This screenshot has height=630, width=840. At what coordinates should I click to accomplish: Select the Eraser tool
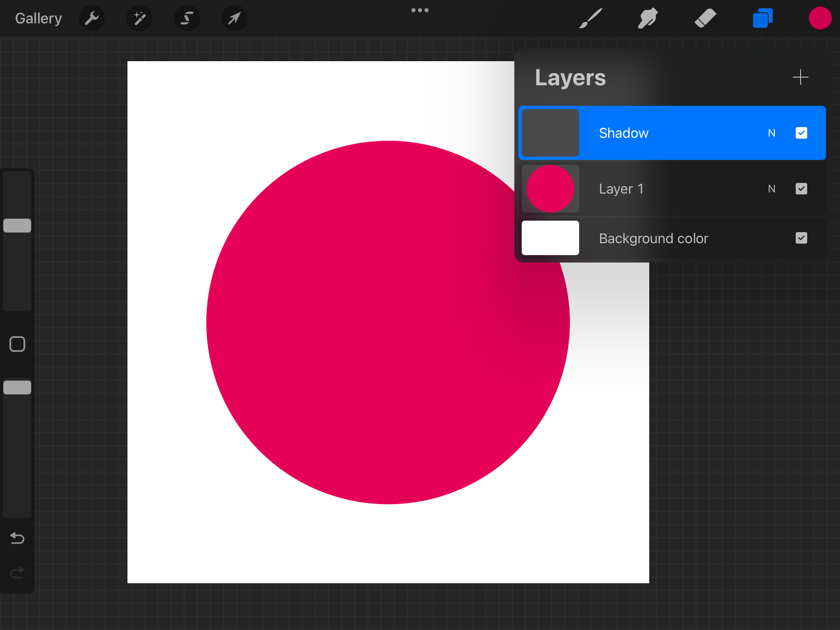pyautogui.click(x=705, y=18)
